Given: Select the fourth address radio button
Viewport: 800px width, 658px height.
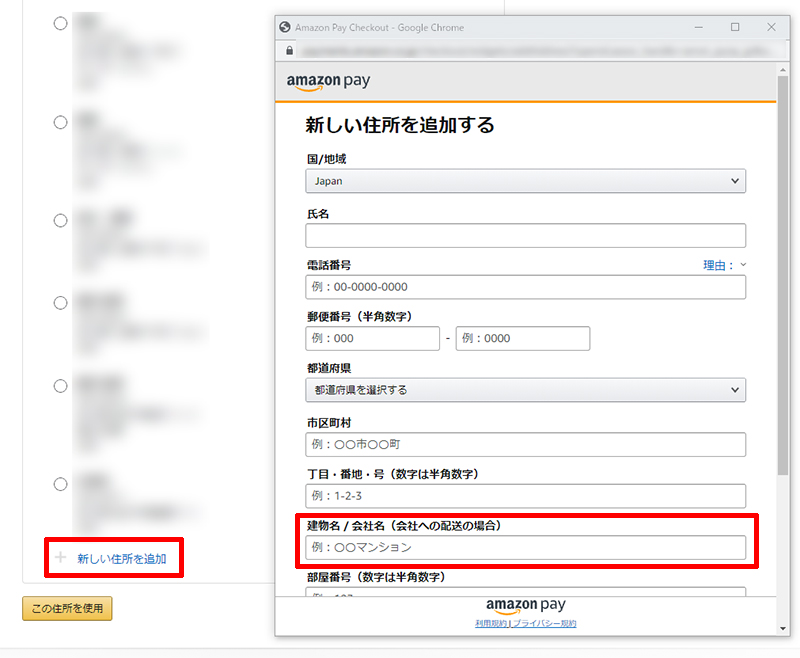Looking at the screenshot, I should tap(60, 303).
